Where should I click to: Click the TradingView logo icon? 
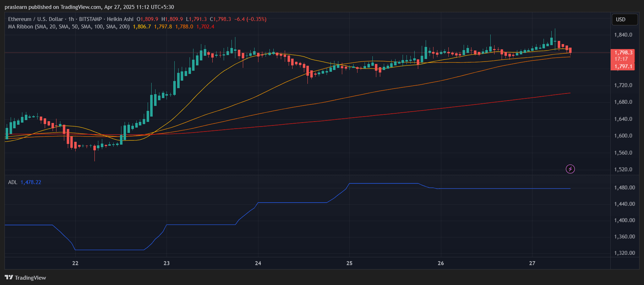[9, 278]
